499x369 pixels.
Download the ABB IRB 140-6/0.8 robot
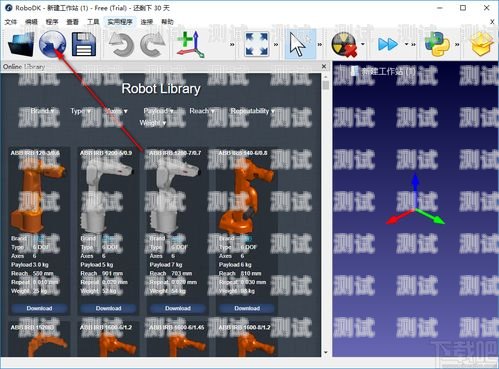click(x=247, y=308)
